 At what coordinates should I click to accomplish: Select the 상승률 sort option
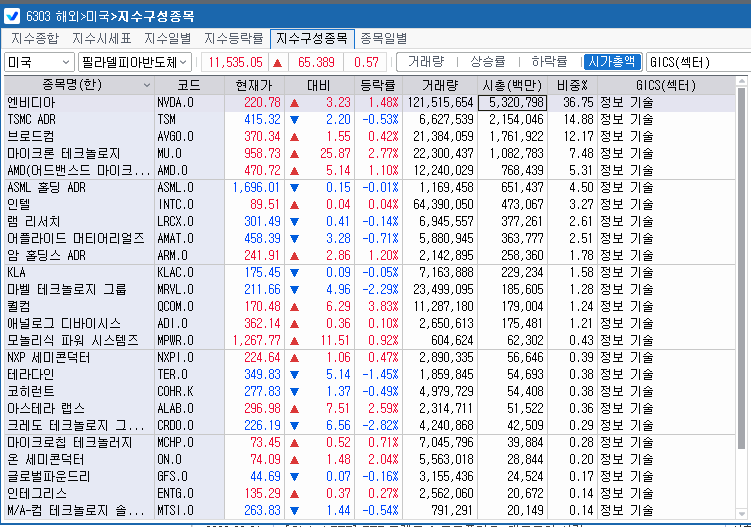coord(488,62)
